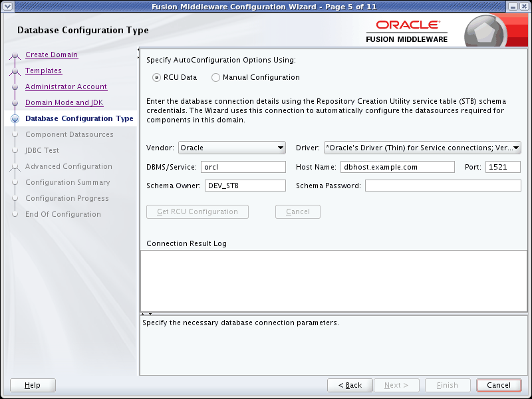Click the Advanced Configuration step
Screen dimensions: 532x399
(x=69, y=166)
